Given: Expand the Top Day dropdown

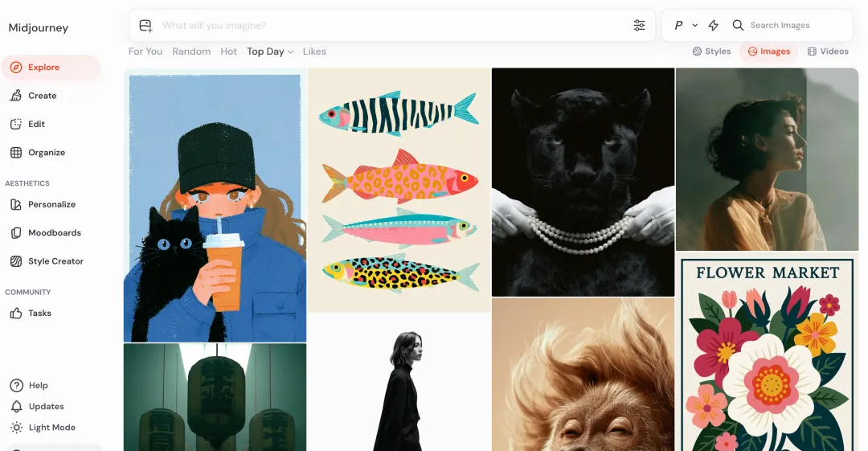Looking at the screenshot, I should pos(270,51).
